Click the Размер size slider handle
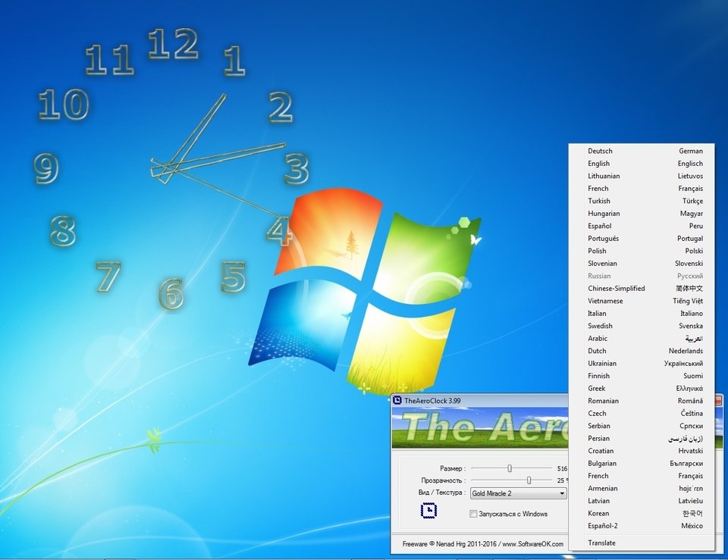The height and width of the screenshot is (560, 728). click(510, 468)
